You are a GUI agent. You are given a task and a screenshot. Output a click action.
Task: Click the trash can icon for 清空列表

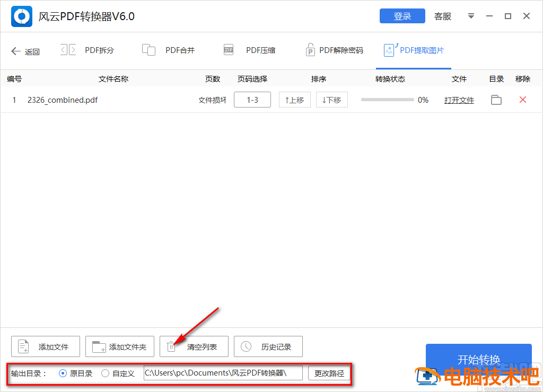pos(171,346)
